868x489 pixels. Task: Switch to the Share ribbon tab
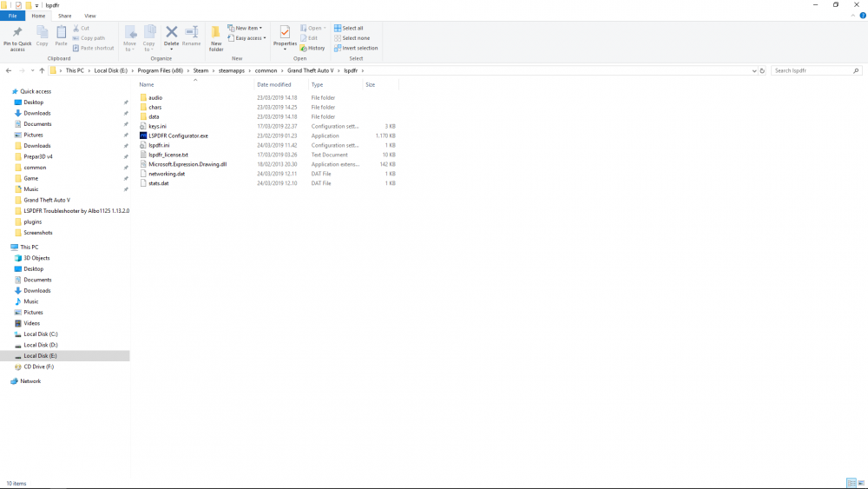point(65,16)
